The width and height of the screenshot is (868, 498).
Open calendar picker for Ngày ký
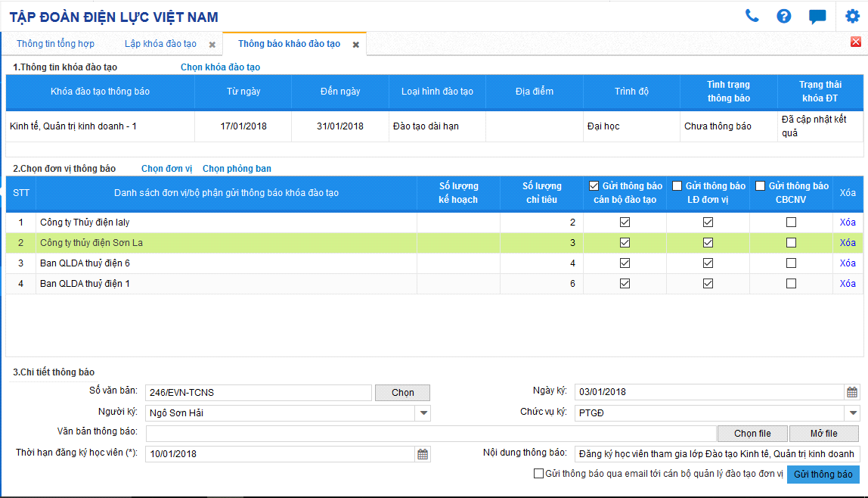point(852,392)
